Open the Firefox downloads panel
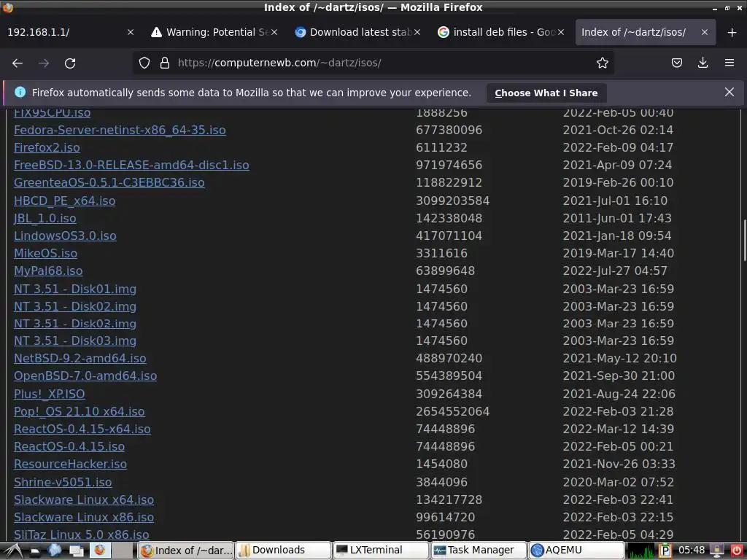Viewport: 747px width, 560px height. click(703, 63)
